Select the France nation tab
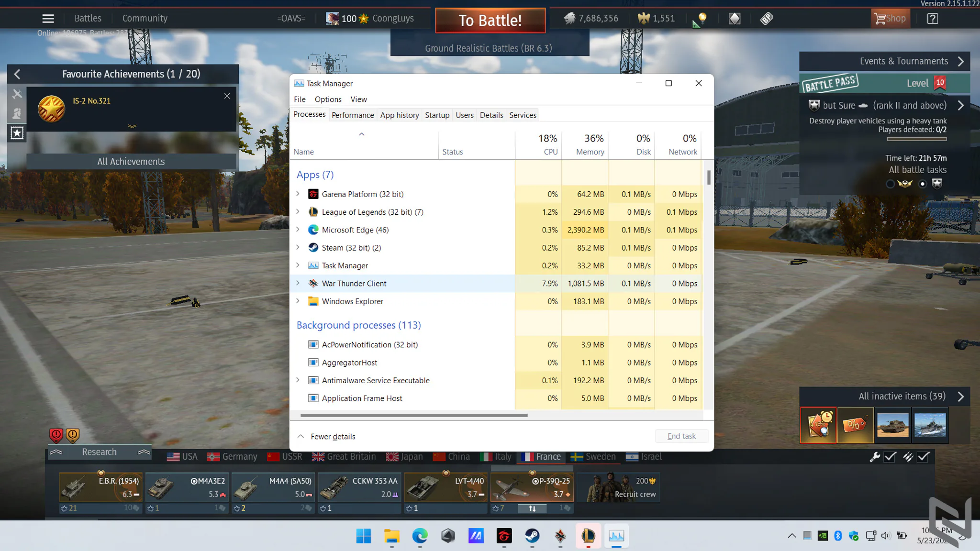This screenshot has height=551, width=980. pyautogui.click(x=542, y=457)
